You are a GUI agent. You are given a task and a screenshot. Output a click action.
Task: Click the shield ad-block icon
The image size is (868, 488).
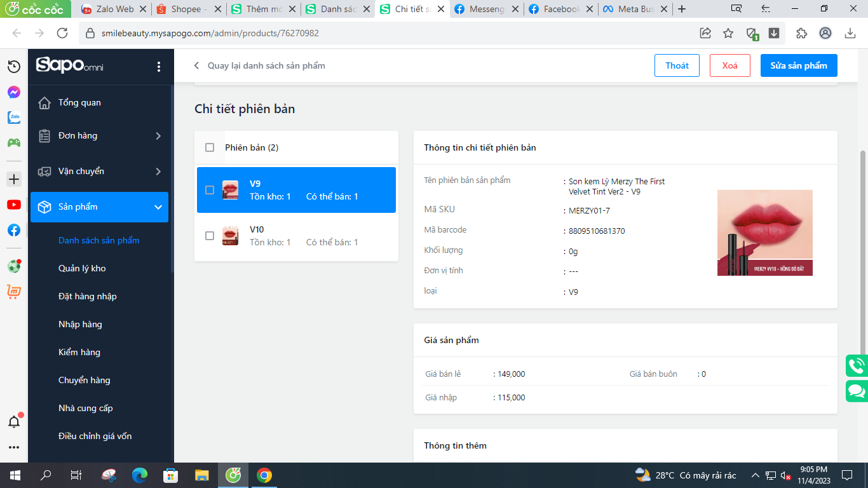752,34
